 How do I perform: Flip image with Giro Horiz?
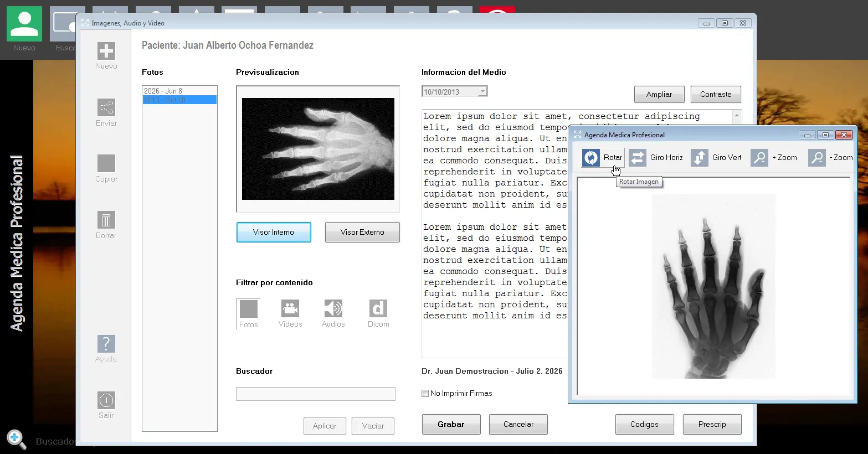pos(656,158)
